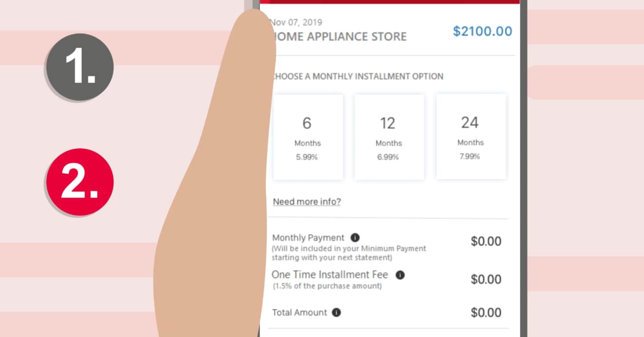The height and width of the screenshot is (337, 644).
Task: Click the Total Amount info icon
Action: 336,312
